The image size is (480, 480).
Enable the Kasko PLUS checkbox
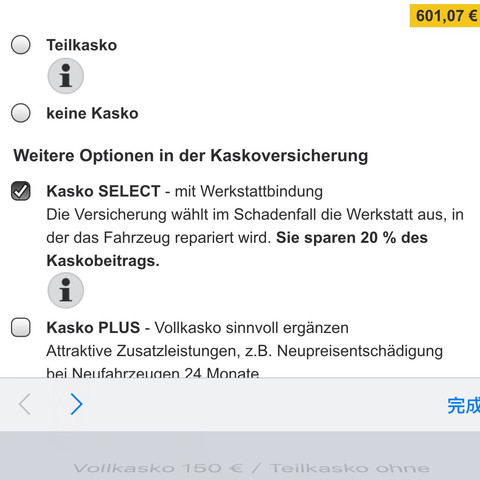[x=21, y=327]
